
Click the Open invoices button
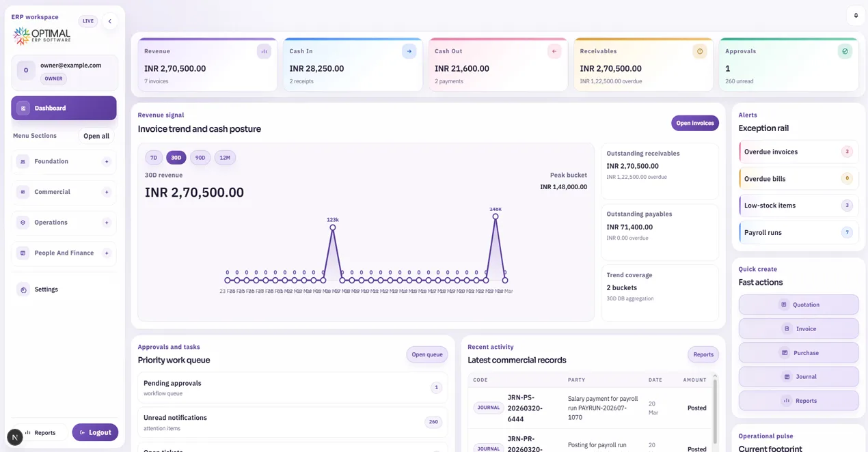[x=694, y=123]
